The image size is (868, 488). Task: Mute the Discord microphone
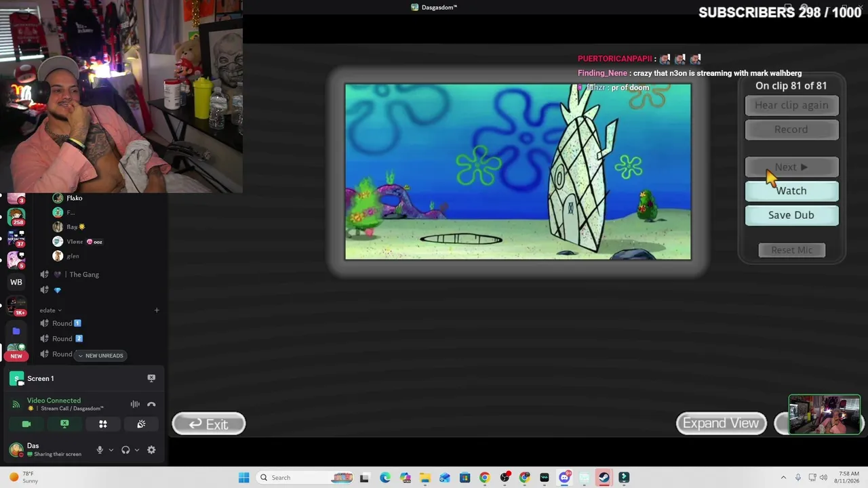100,450
